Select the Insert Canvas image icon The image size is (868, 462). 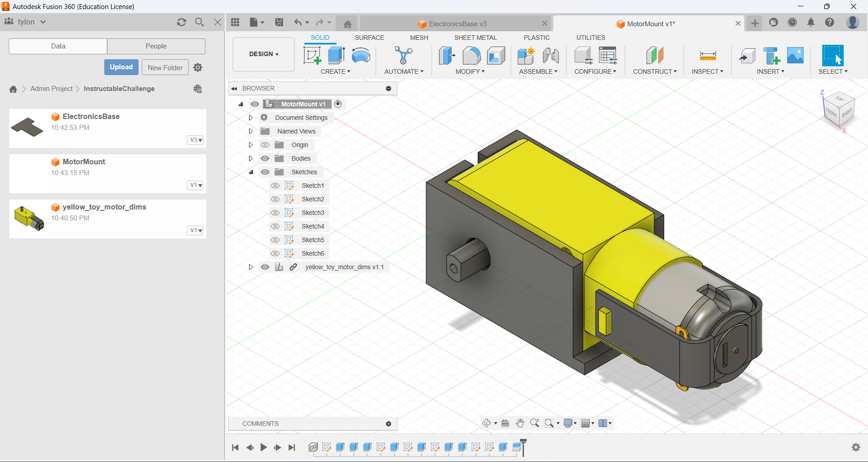pos(795,55)
